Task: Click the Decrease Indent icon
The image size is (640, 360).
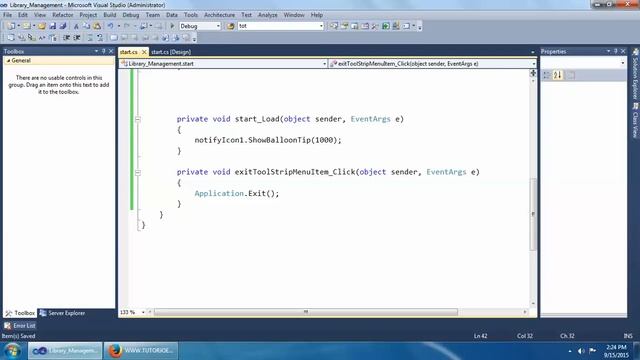Action: tap(66, 38)
